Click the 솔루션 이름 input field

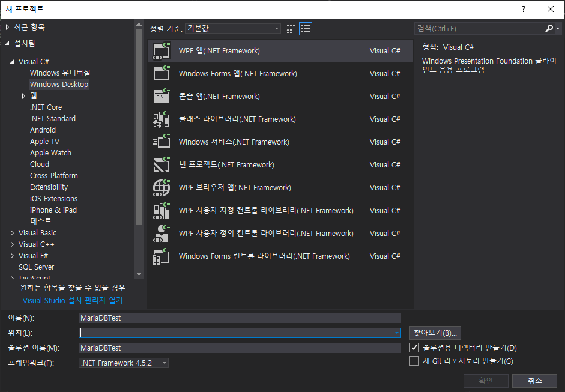click(240, 348)
